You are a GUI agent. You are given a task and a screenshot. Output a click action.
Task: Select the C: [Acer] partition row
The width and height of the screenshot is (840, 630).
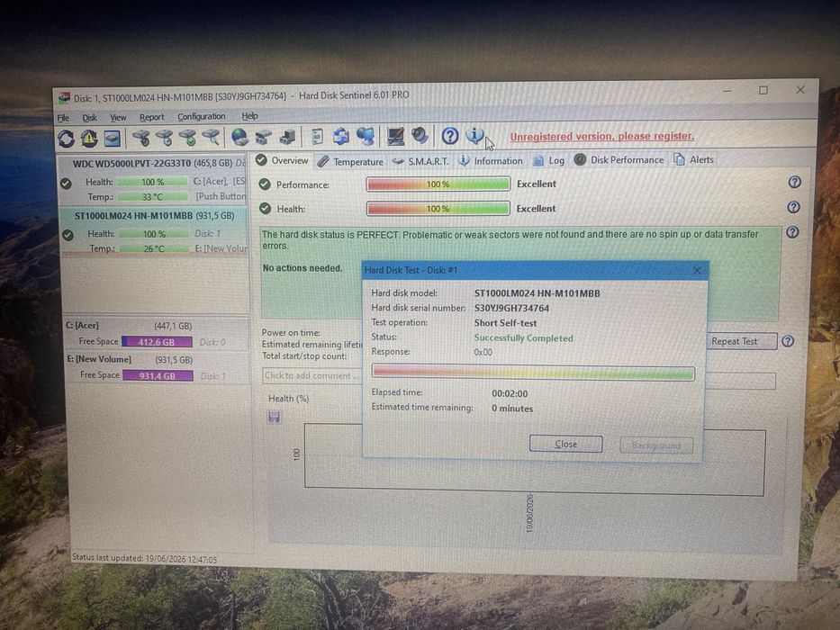click(x=156, y=334)
